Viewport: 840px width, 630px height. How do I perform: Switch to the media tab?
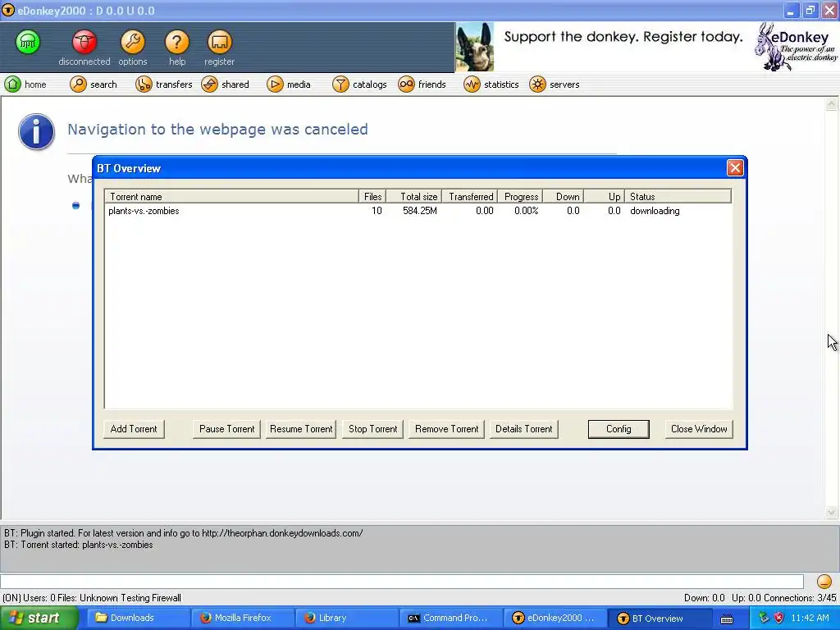289,84
